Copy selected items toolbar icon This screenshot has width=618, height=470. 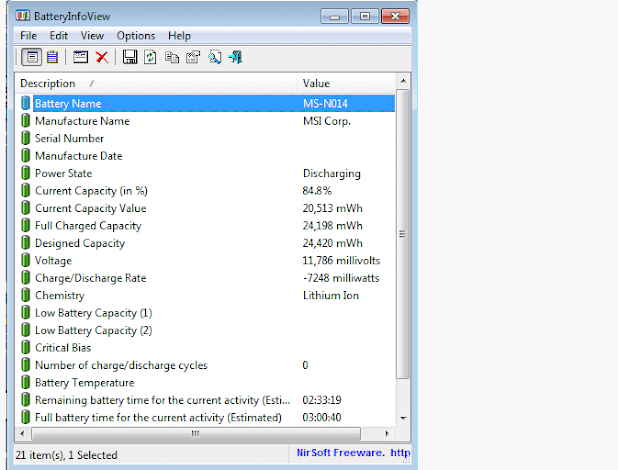[x=172, y=58]
